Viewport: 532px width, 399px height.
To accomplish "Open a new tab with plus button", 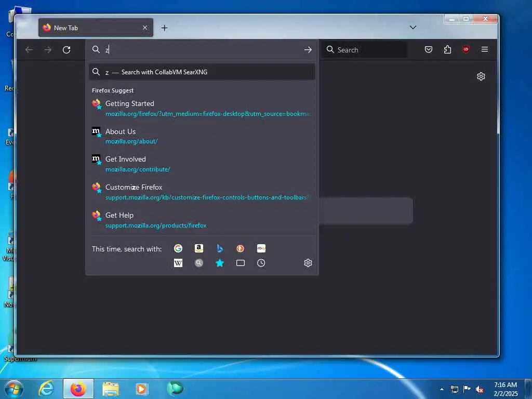I will [165, 28].
